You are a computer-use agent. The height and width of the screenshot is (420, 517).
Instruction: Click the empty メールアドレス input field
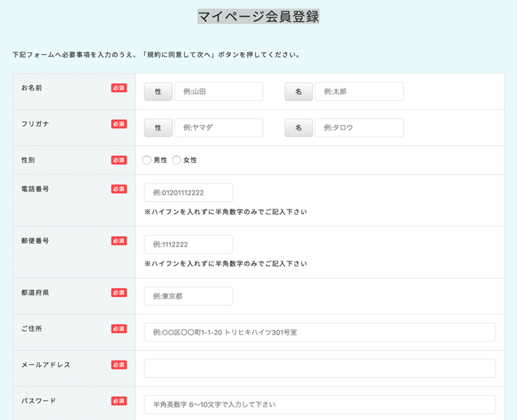pyautogui.click(x=319, y=368)
